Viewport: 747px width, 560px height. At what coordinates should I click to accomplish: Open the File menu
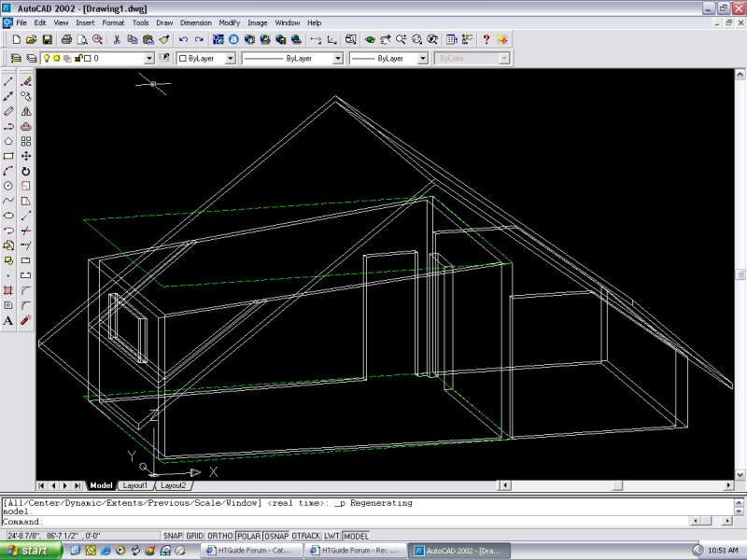[x=21, y=22]
